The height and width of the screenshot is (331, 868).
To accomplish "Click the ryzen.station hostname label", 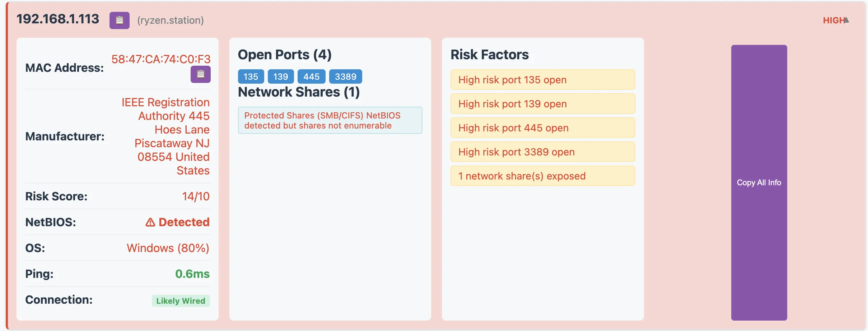I will click(x=171, y=20).
